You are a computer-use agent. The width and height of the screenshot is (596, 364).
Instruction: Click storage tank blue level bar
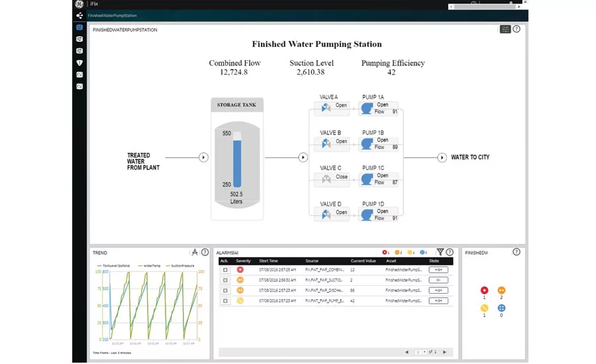(237, 163)
